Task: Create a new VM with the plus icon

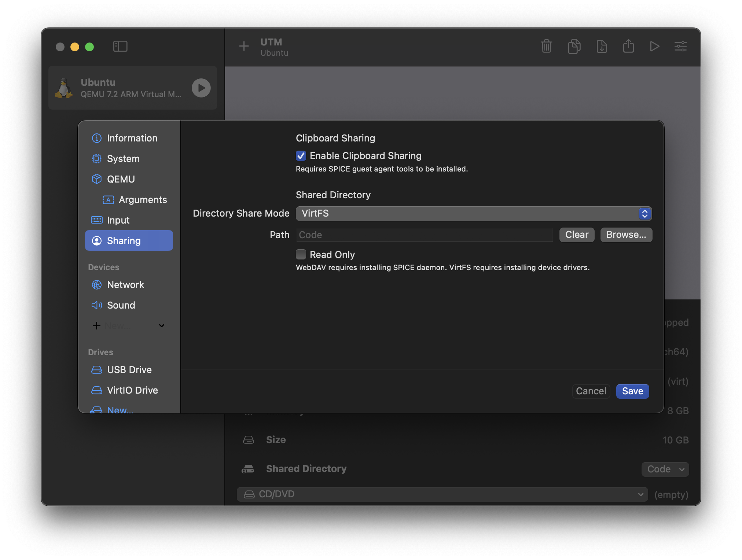Action: pyautogui.click(x=243, y=46)
